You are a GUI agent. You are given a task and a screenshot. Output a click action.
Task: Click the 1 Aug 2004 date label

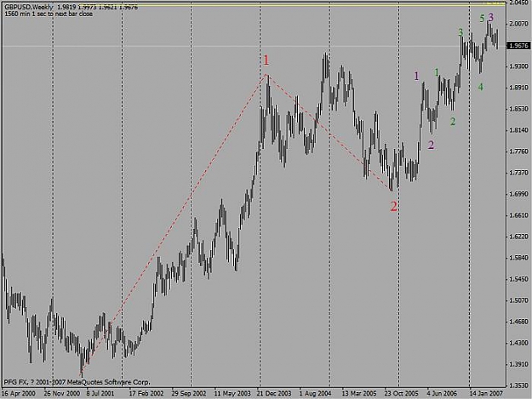point(315,394)
